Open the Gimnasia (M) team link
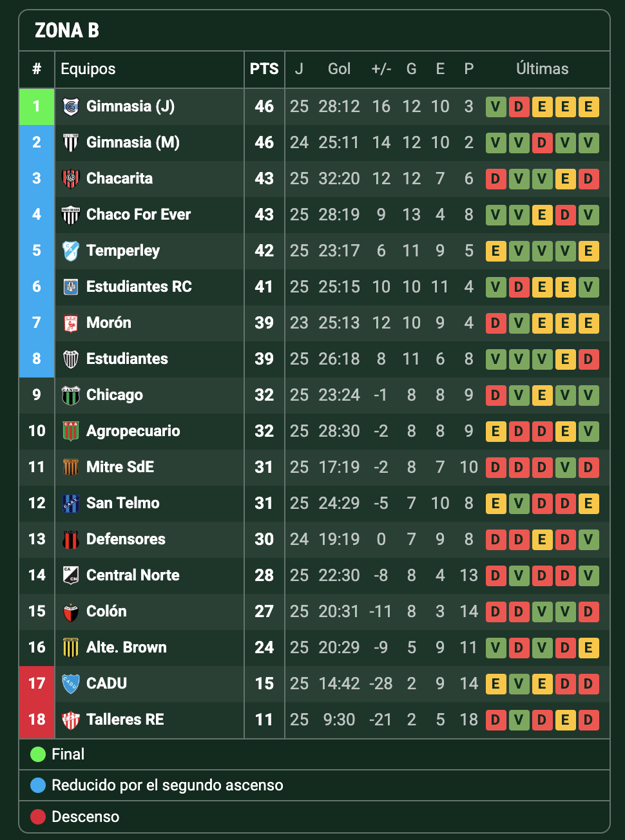The image size is (625, 840). pos(133,142)
